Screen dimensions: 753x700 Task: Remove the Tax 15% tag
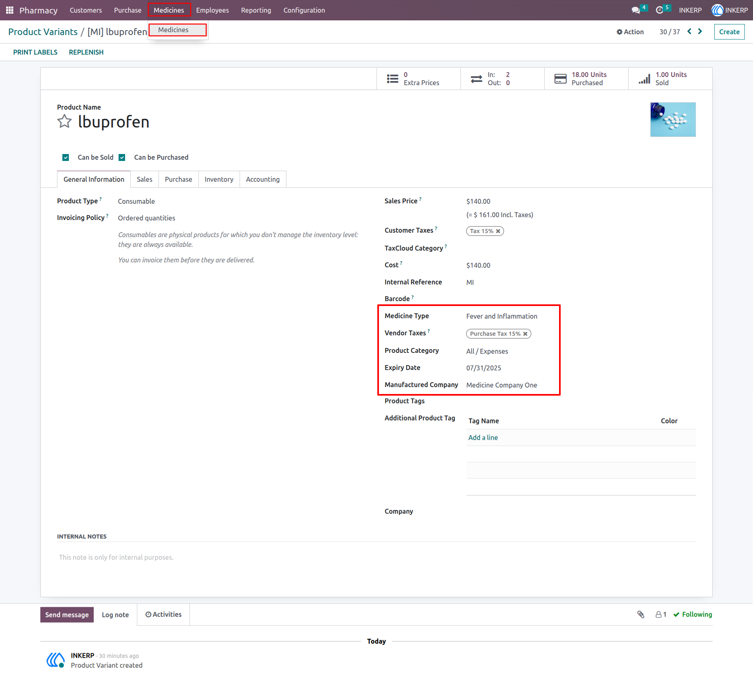point(498,231)
